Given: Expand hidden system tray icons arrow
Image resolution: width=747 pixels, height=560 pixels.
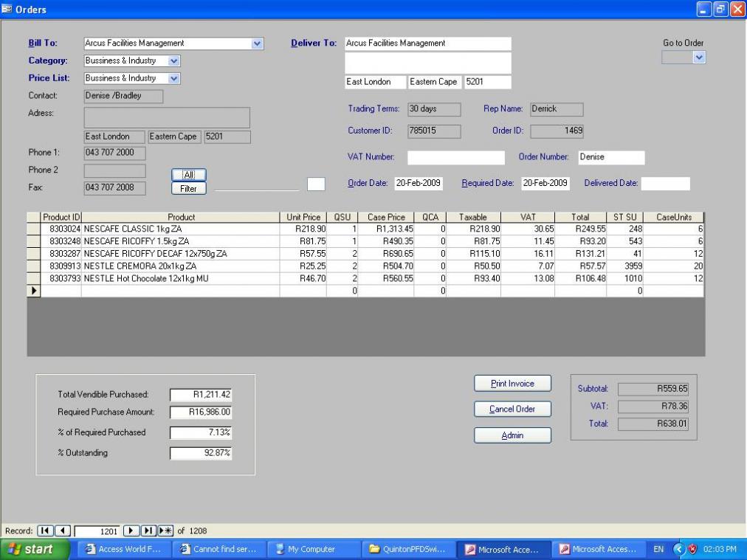Looking at the screenshot, I should coord(679,549).
